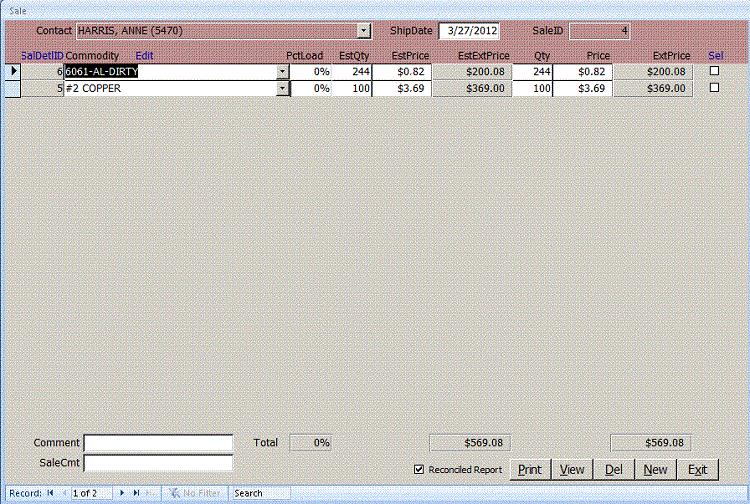Click the Edit link in header
Image resolution: width=750 pixels, height=504 pixels.
point(144,56)
